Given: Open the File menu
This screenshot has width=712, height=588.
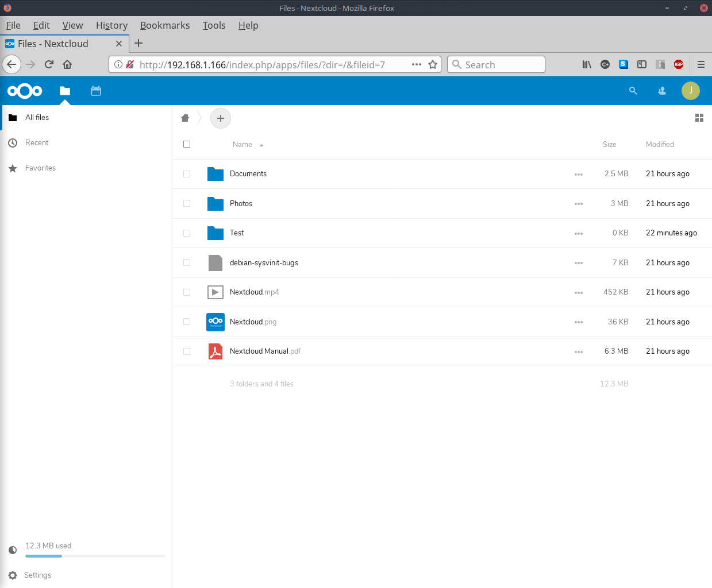Looking at the screenshot, I should coord(13,25).
